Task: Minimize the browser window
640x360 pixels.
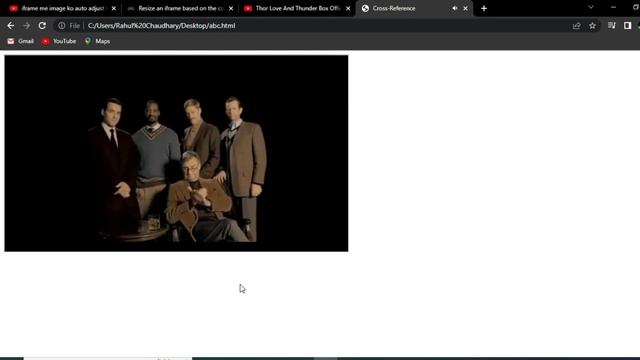Action: click(613, 7)
